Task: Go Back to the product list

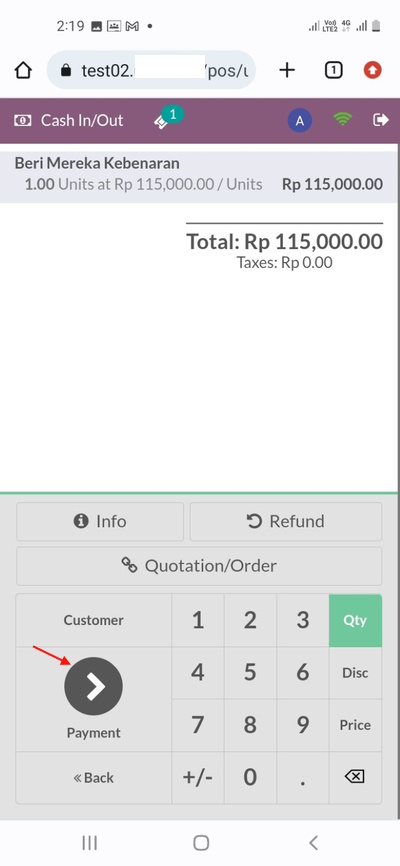Action: click(x=93, y=778)
